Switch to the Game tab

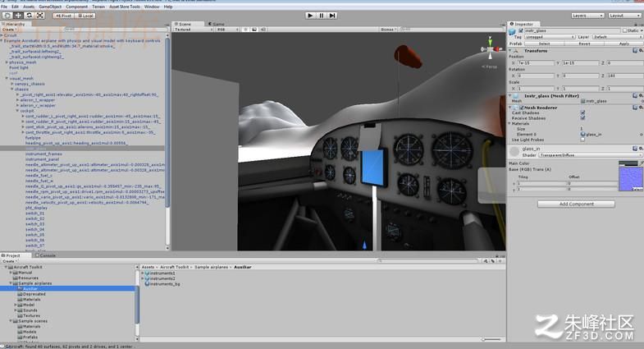click(216, 24)
